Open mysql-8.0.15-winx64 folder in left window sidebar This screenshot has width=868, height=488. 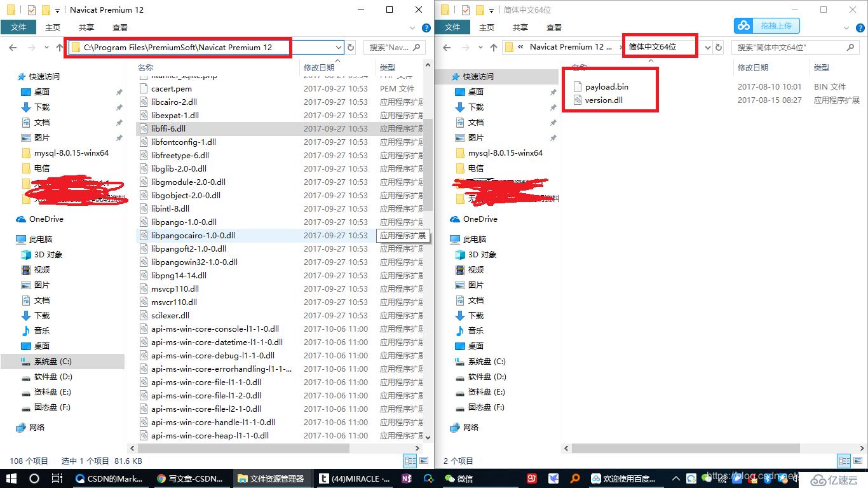click(71, 152)
